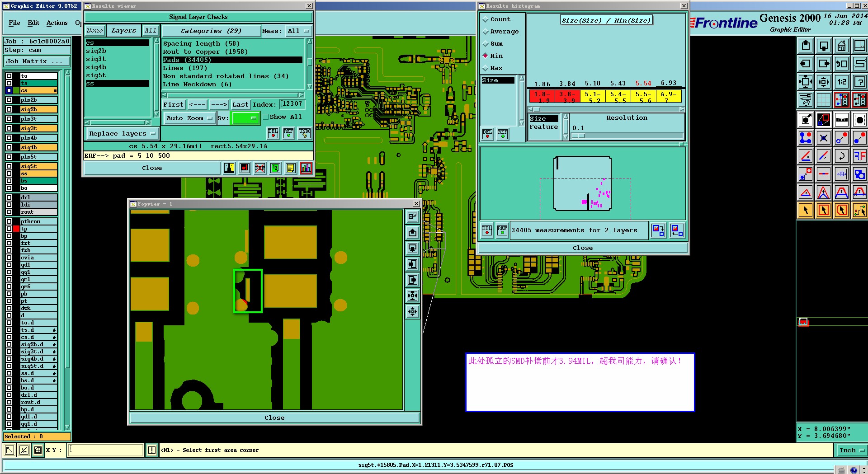Click the home view icon in right toolbar
Screen dimensions: 868x474
841,46
